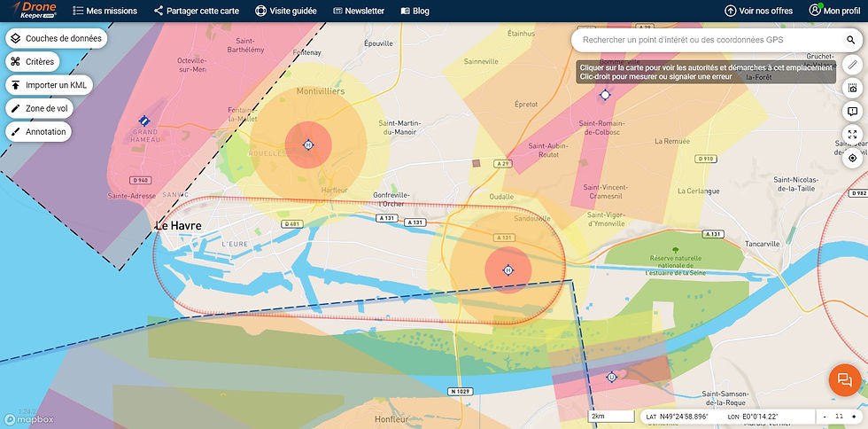Select the Annotation tool
The image size is (868, 429).
point(38,131)
